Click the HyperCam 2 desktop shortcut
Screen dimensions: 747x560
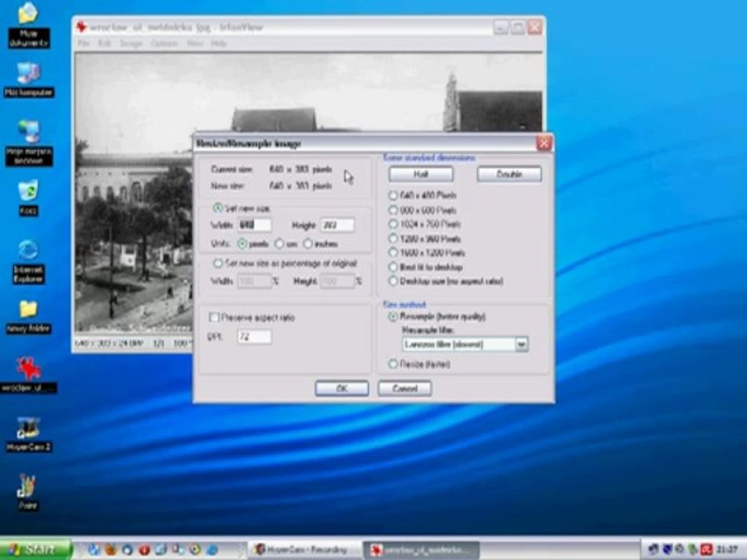(x=28, y=429)
